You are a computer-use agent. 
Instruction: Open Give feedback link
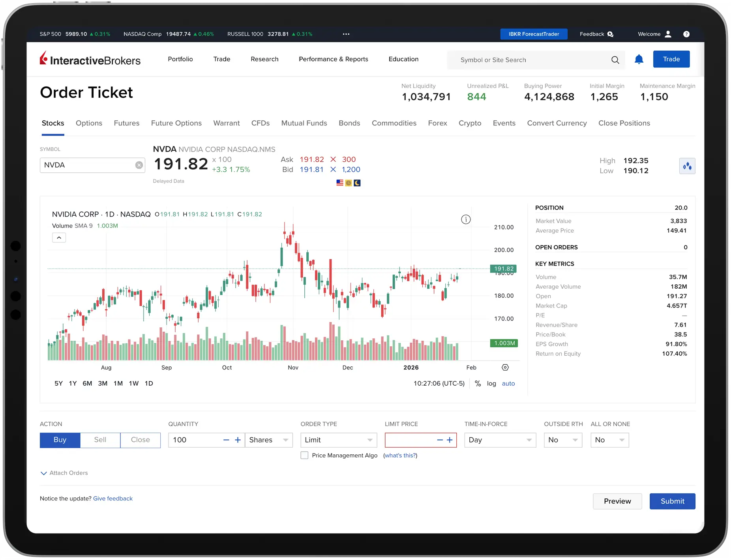click(113, 499)
